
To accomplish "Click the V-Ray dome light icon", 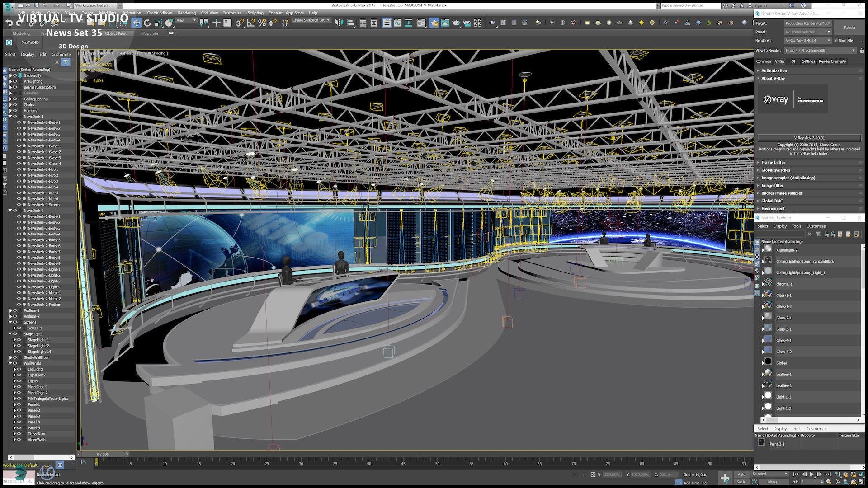I will 598,23.
